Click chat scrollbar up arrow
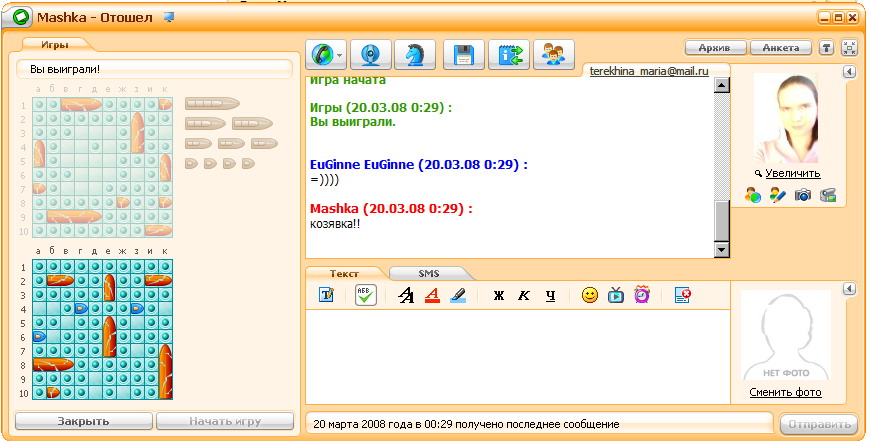This screenshot has width=871, height=441. tap(722, 85)
